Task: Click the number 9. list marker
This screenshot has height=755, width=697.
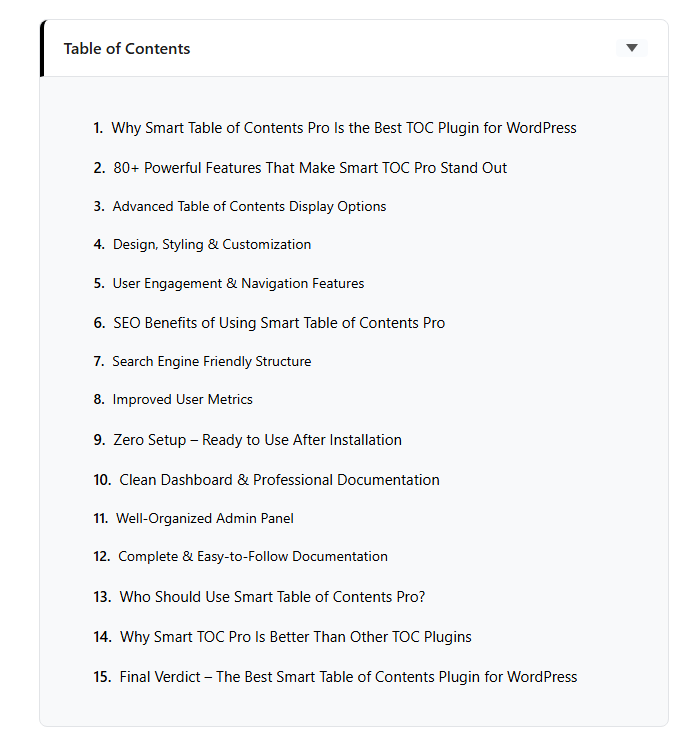Action: pos(99,440)
